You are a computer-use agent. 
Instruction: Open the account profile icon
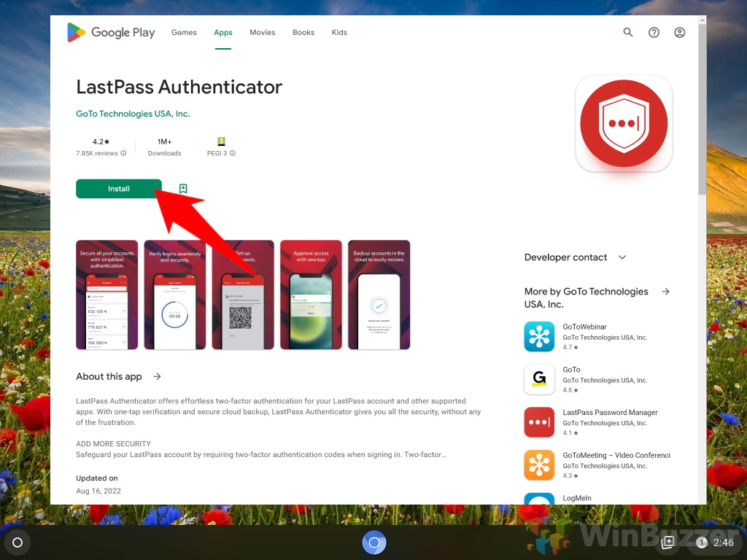click(x=679, y=32)
